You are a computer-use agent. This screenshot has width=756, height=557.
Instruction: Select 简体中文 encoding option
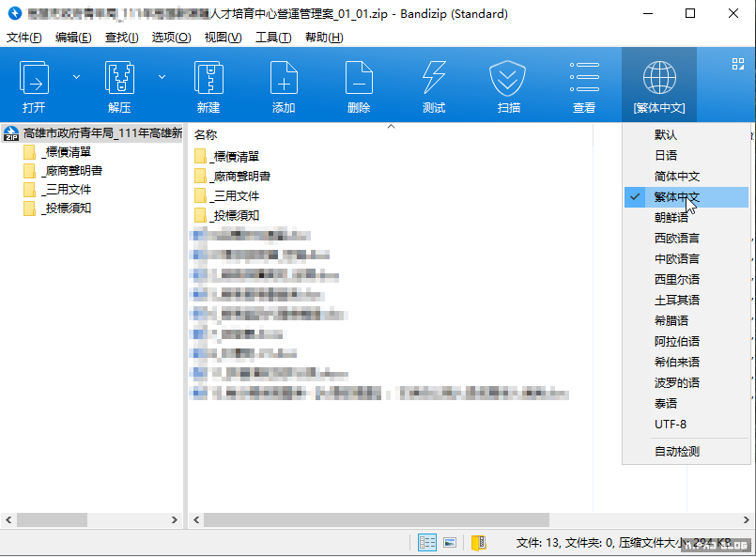tap(676, 177)
